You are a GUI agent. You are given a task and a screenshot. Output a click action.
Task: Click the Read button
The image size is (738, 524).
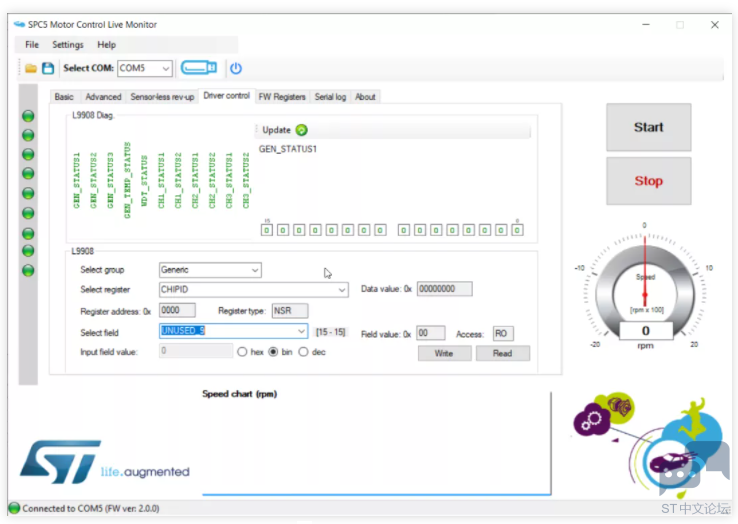[503, 353]
